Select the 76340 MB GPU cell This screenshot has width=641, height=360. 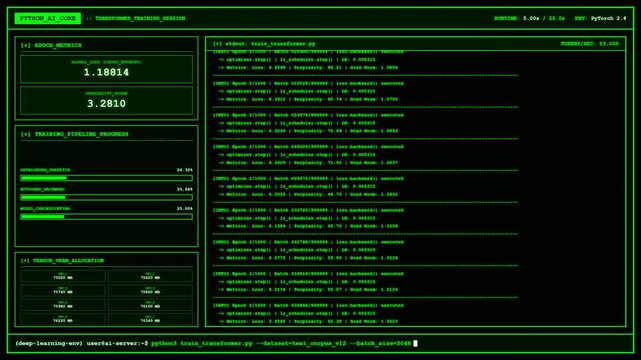pos(150,319)
